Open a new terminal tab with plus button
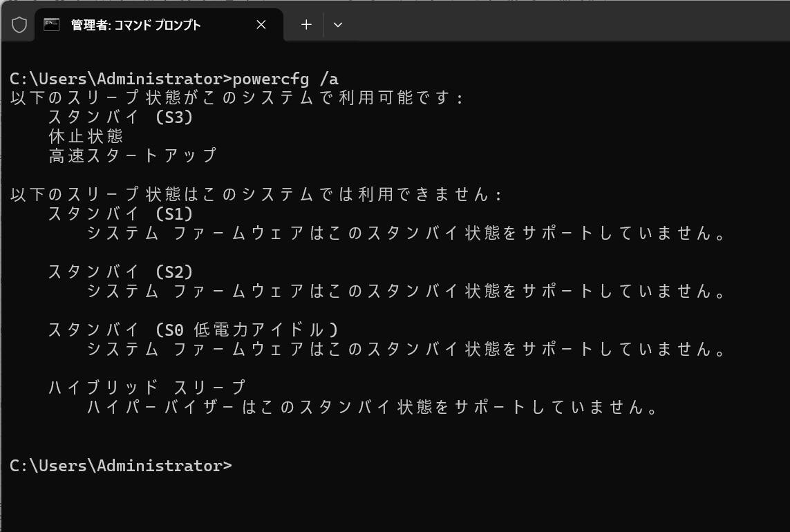 click(x=306, y=25)
